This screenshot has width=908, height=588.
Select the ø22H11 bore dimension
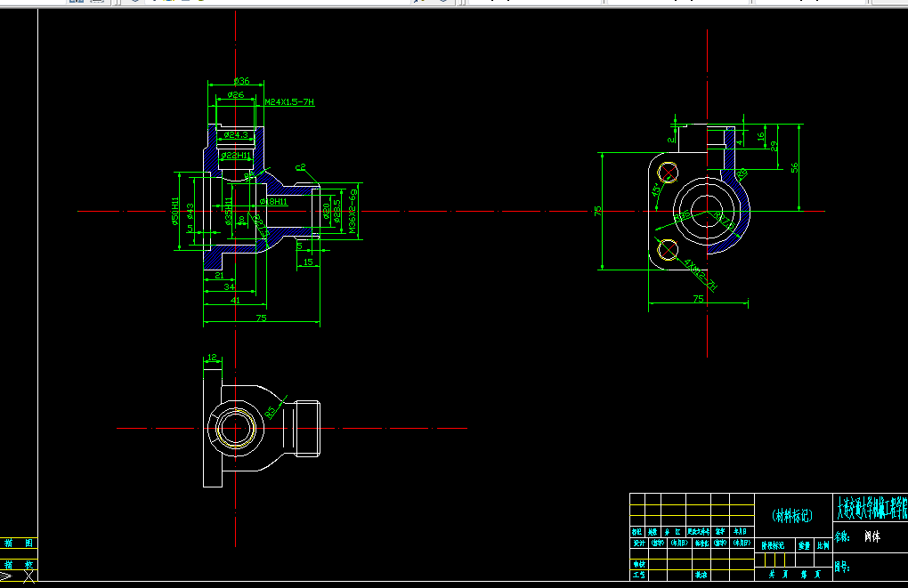[236, 155]
